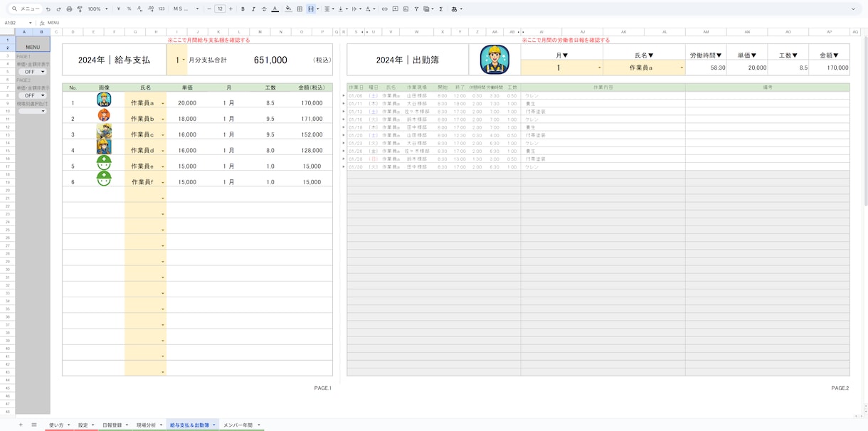Image resolution: width=868 pixels, height=431 pixels.
Task: Switch to the 使い方 sheet tab
Action: tap(58, 425)
